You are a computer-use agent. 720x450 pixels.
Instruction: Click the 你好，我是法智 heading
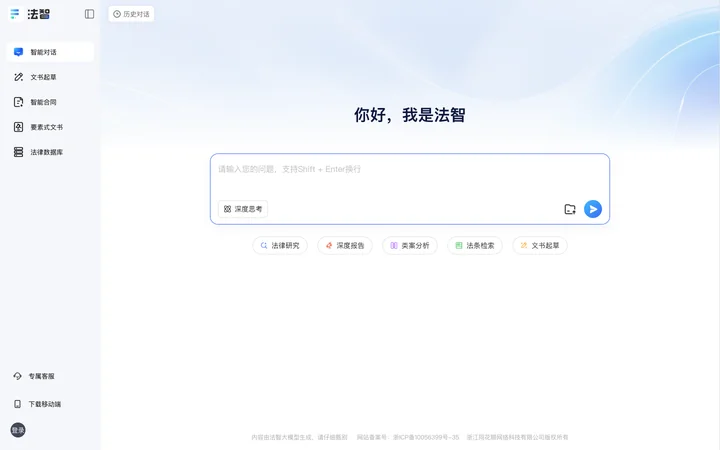tap(410, 115)
